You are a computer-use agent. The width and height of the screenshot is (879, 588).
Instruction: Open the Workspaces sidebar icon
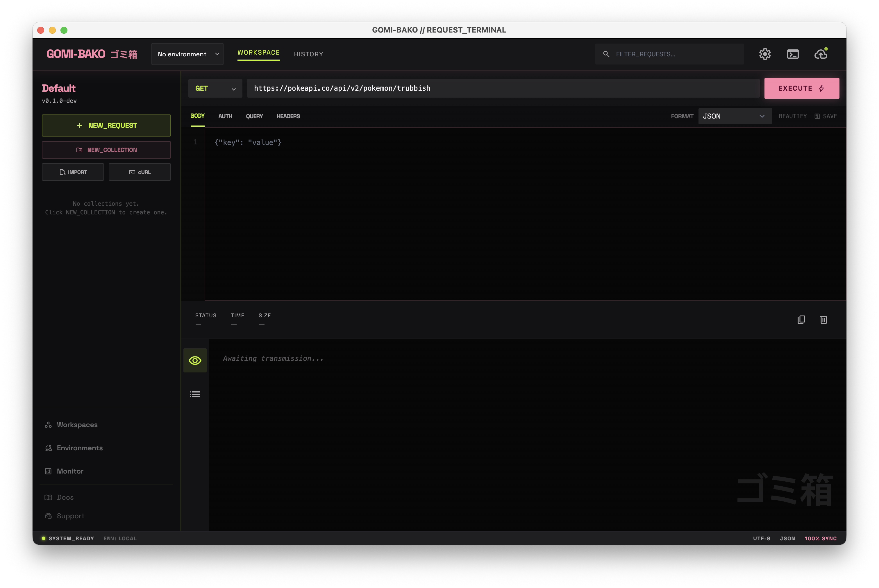48,424
